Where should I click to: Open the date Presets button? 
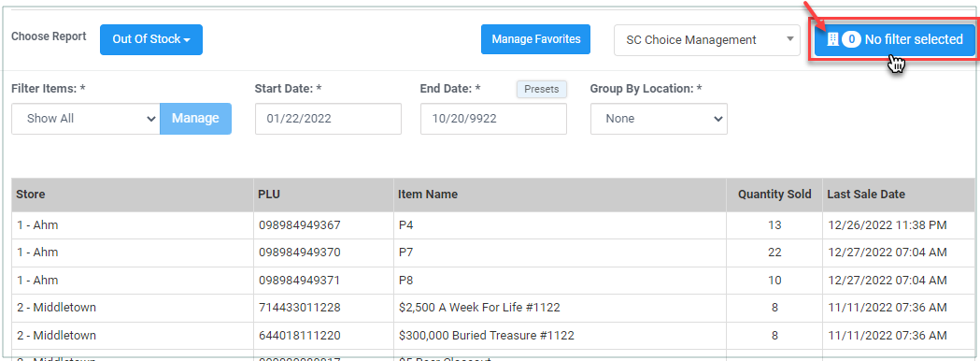pos(541,89)
